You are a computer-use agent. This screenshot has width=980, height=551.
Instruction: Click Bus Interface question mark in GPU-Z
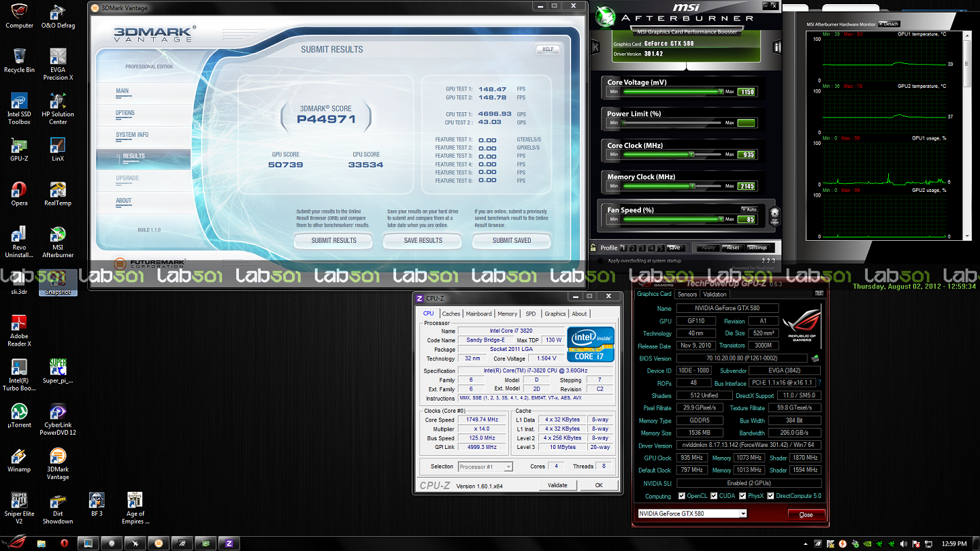(819, 383)
